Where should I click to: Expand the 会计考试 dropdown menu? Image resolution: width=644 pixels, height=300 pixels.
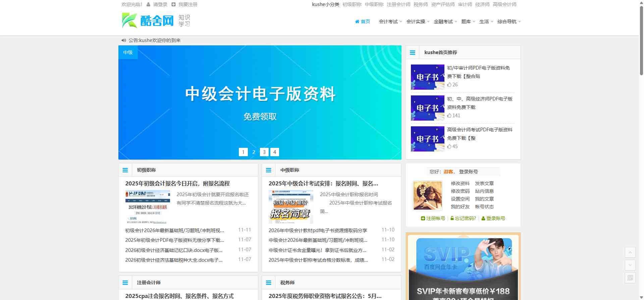390,22
